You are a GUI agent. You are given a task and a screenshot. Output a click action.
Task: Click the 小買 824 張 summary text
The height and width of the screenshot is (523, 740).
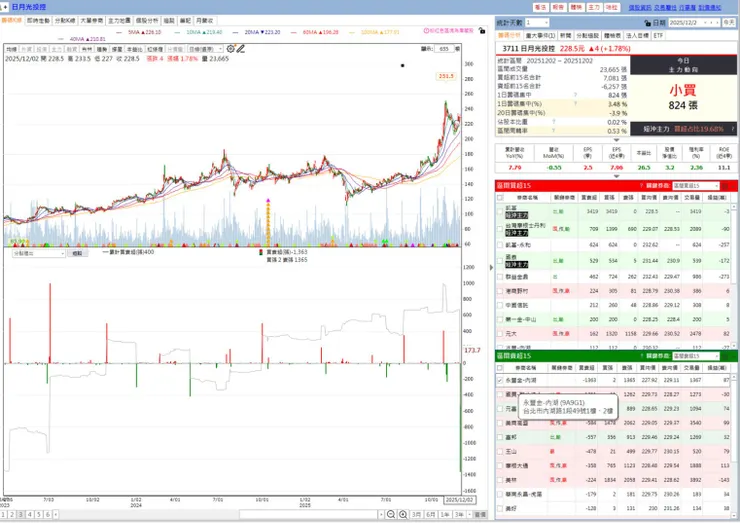tap(683, 97)
